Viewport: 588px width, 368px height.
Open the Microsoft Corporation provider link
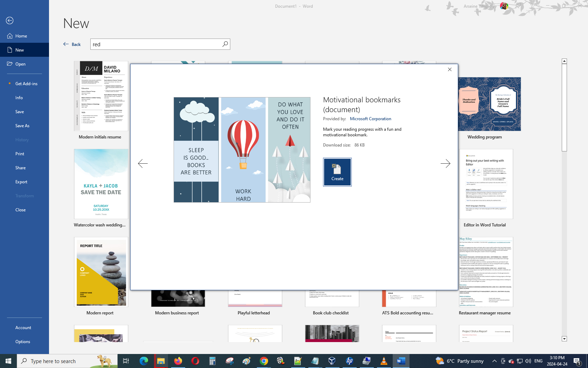pos(370,119)
